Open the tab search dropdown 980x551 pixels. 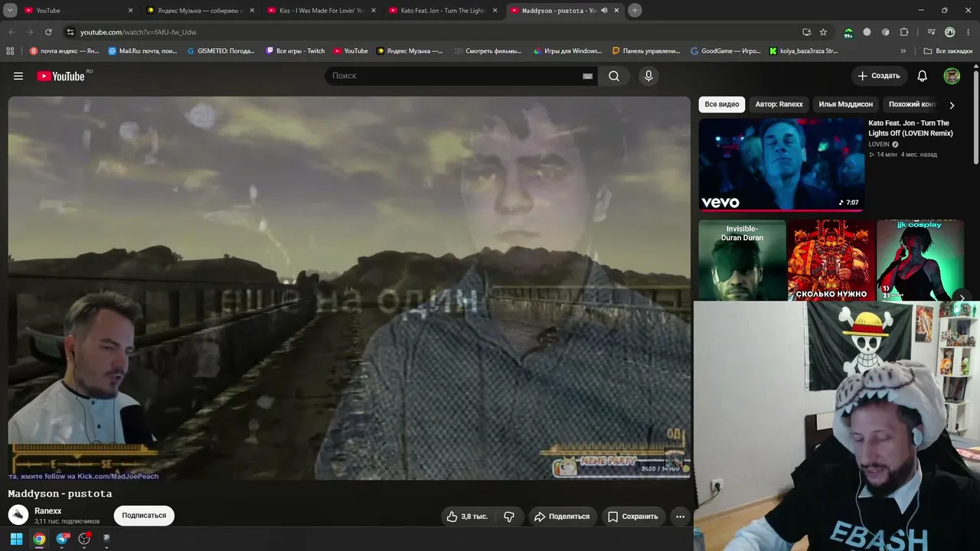[10, 10]
